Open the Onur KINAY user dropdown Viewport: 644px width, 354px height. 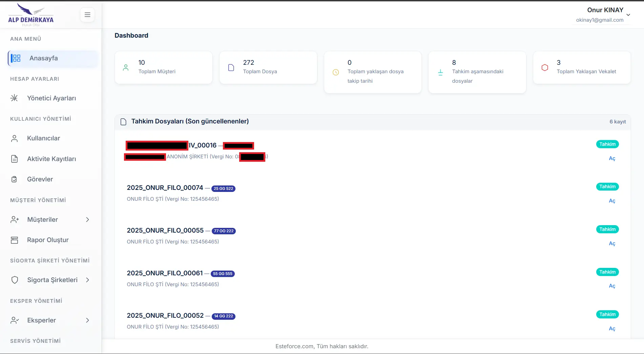603,15
